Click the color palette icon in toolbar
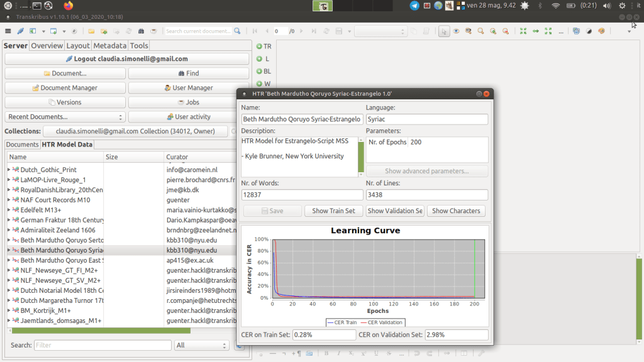The image size is (644, 362). [x=601, y=31]
